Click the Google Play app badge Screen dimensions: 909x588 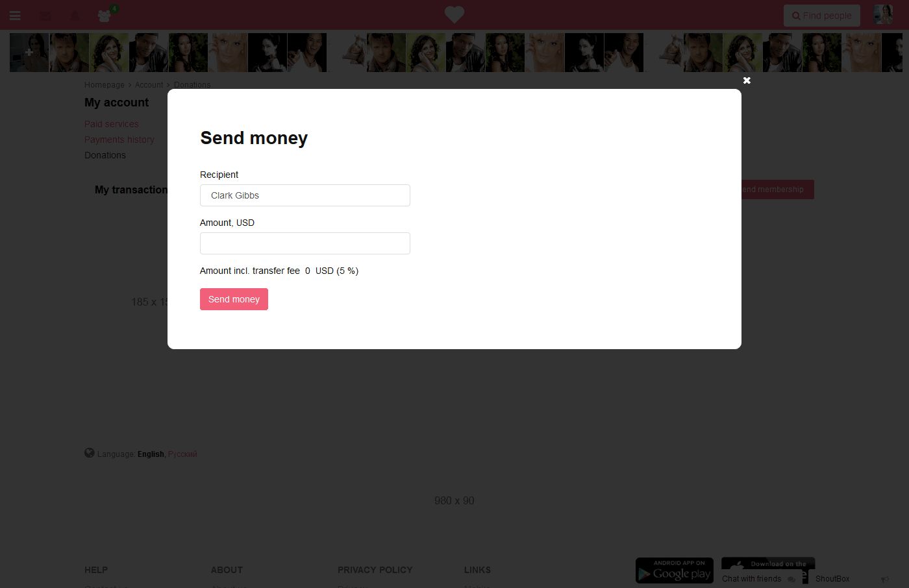click(675, 570)
